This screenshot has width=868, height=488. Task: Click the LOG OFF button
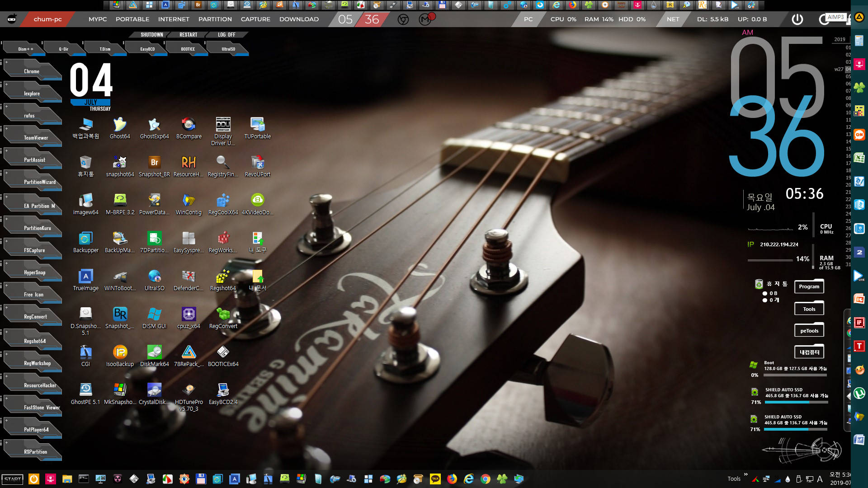(226, 35)
